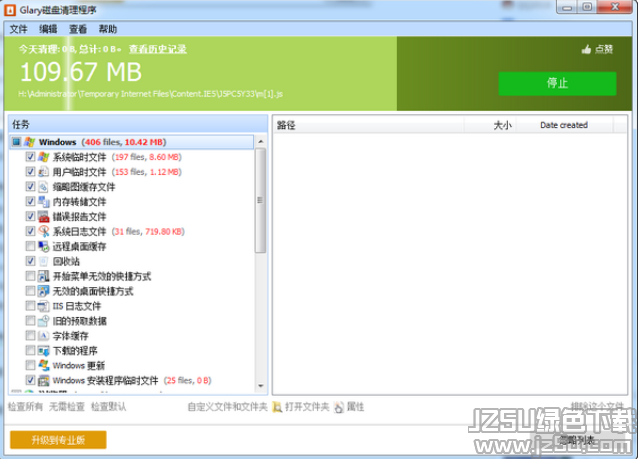Click the green 停止 button
This screenshot has width=638, height=459.
tap(557, 83)
